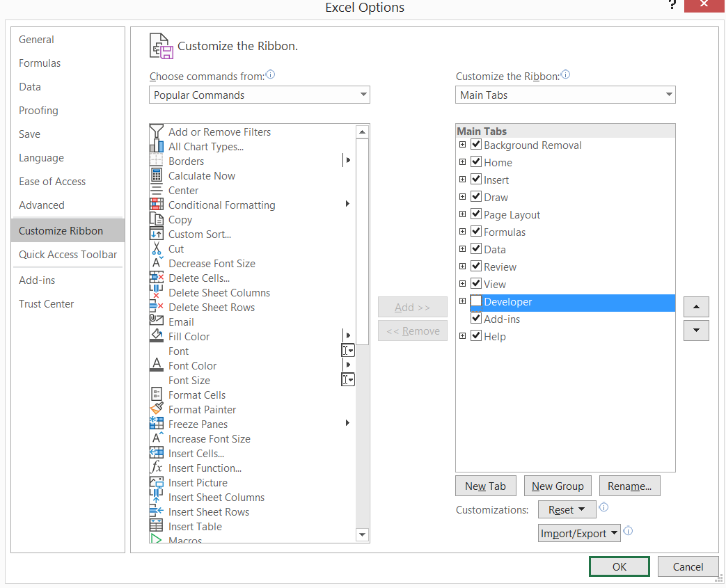Disable the Add-ins checkbox
Image resolution: width=726 pixels, height=588 pixels.
(x=476, y=319)
